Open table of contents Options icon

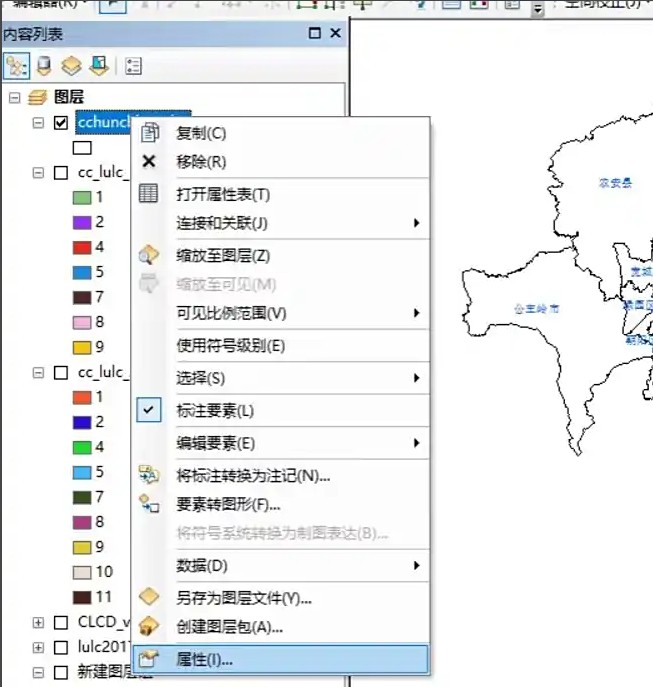pos(133,66)
